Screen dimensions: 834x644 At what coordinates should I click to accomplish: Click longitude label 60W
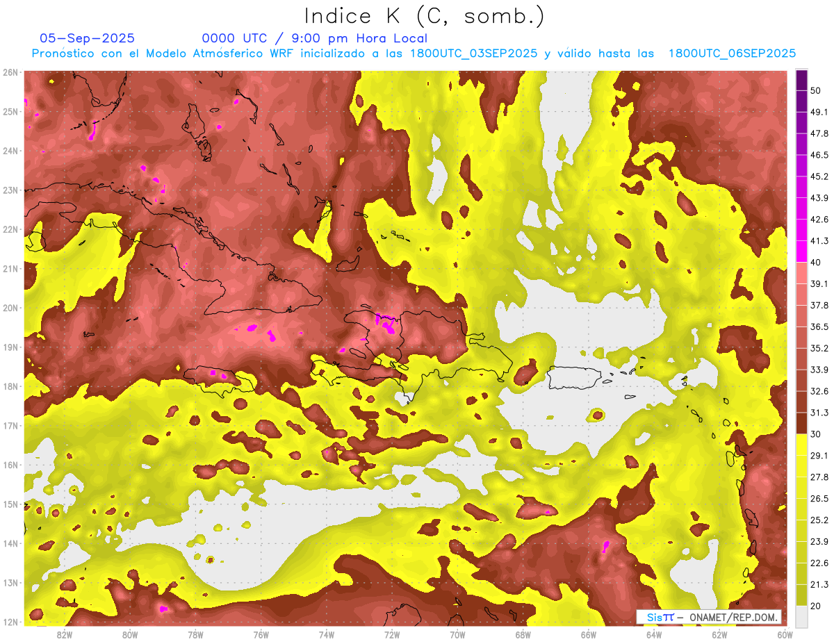tap(785, 634)
